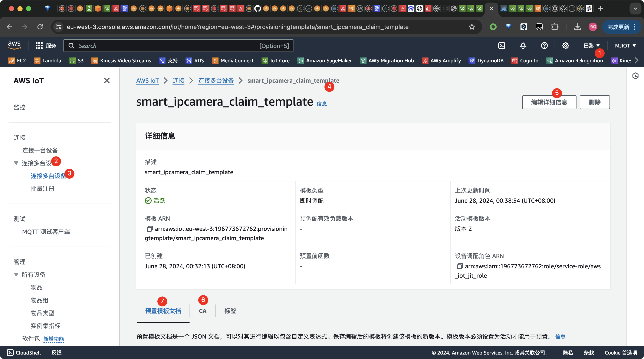
Task: Open the S3 favorites shortcut
Action: 76,60
